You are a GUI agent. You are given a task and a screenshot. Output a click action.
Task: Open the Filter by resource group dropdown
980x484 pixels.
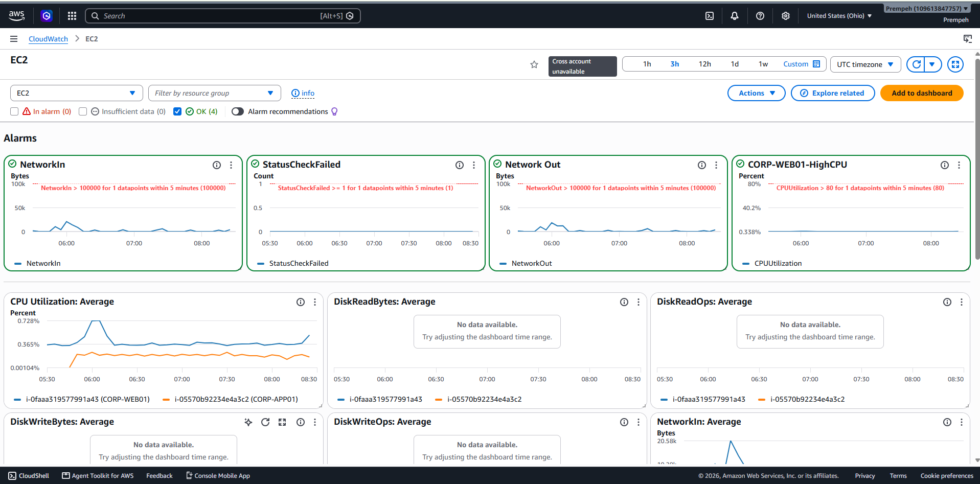[x=215, y=93]
